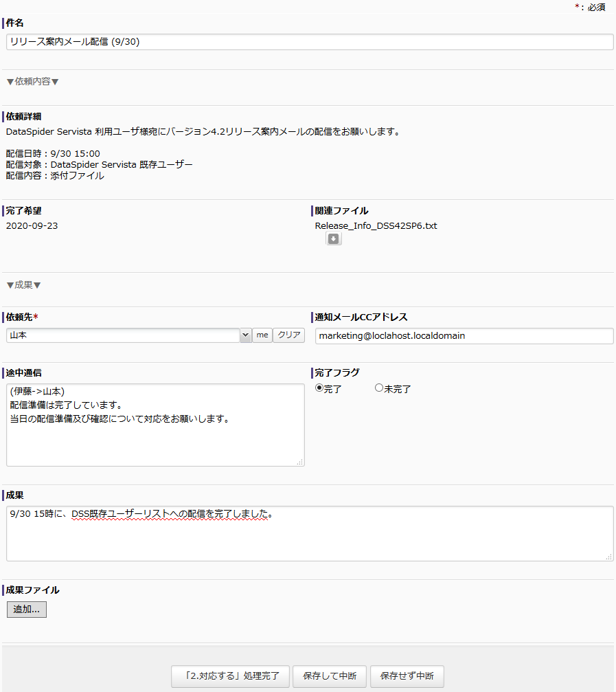Grab the resize handle of 成果 textarea

coord(608,557)
